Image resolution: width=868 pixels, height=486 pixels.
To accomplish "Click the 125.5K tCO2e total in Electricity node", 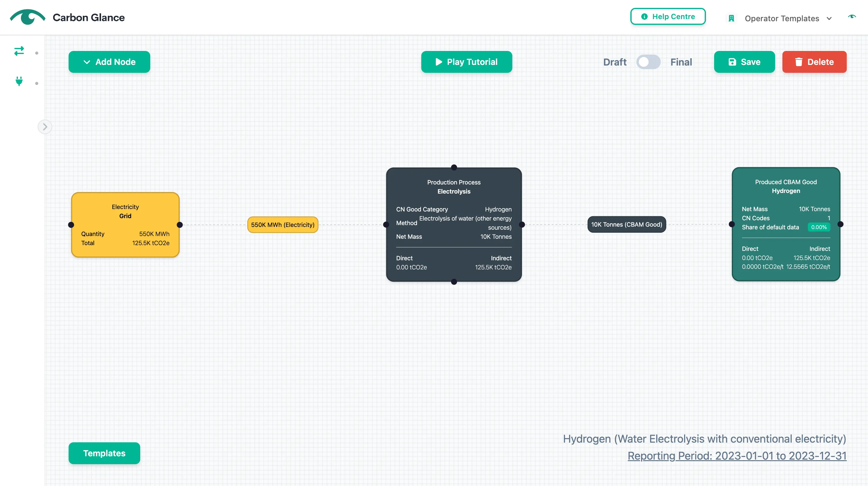I will (x=151, y=243).
